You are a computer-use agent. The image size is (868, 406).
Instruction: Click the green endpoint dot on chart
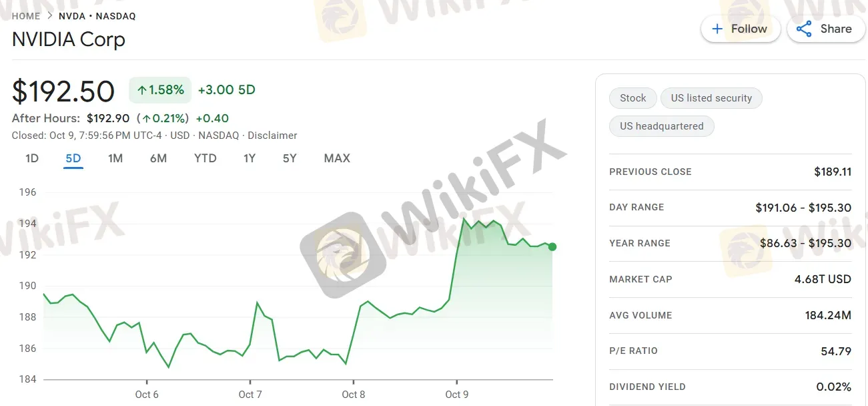pyautogui.click(x=552, y=247)
